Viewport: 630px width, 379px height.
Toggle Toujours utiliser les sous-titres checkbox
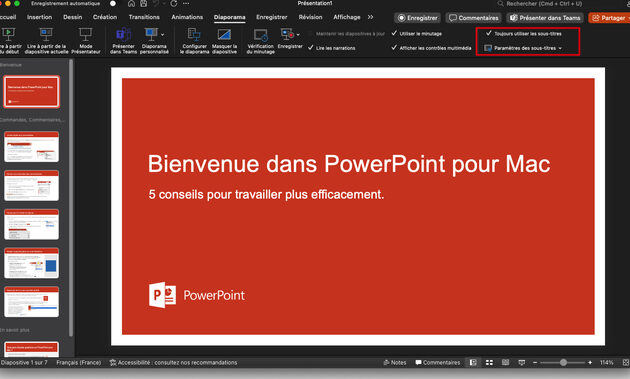pos(489,33)
